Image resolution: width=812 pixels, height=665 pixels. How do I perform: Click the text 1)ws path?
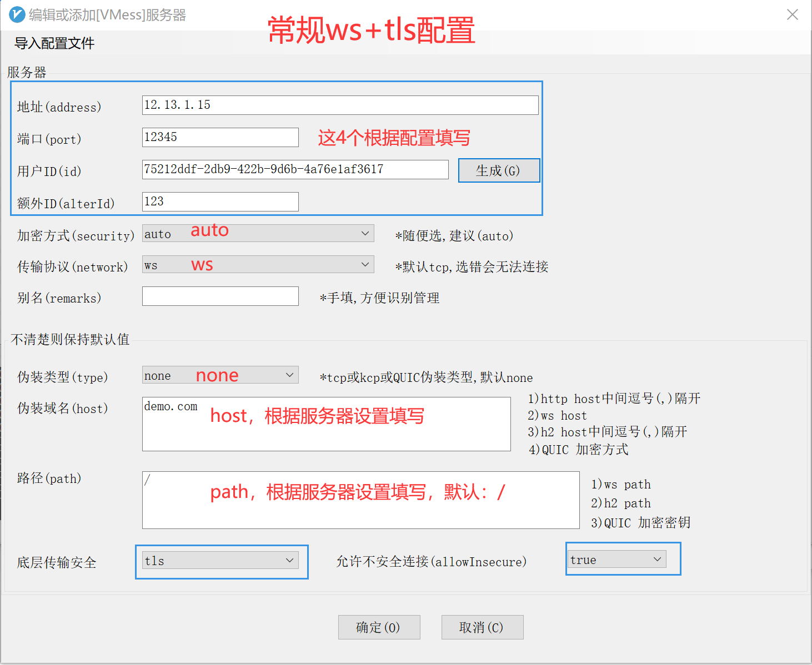621,484
